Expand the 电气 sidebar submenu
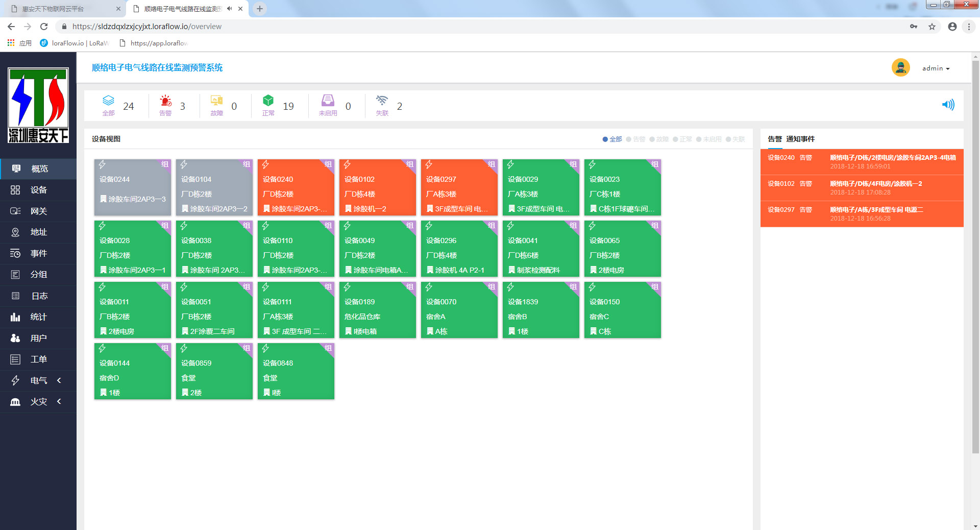Image resolution: width=980 pixels, height=530 pixels. click(x=38, y=380)
